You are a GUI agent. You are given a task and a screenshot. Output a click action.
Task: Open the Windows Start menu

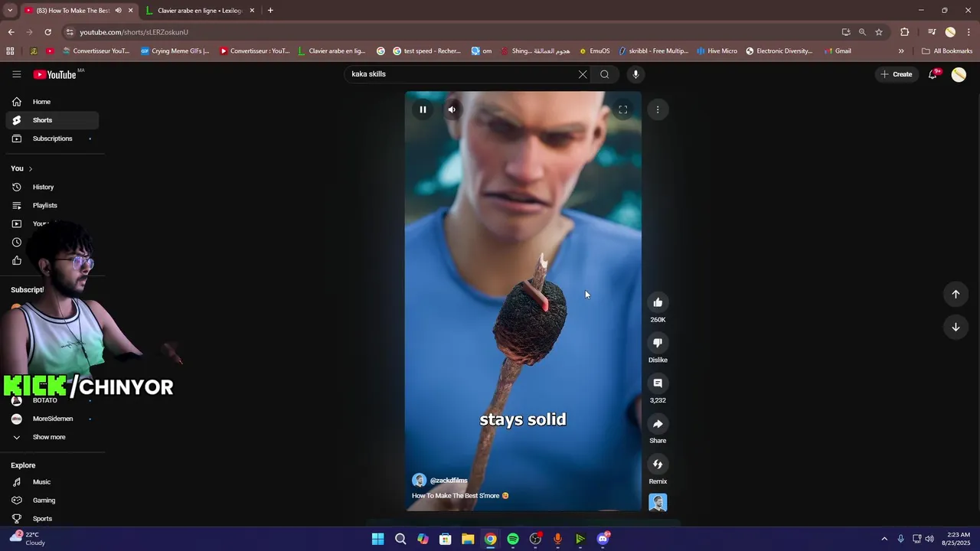[377, 539]
